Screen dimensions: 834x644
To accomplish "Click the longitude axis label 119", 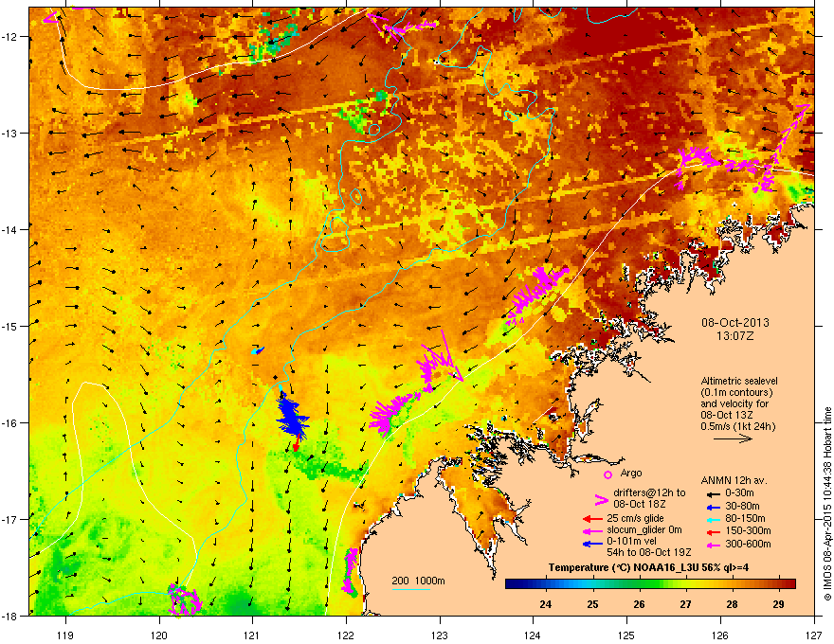I will (65, 635).
